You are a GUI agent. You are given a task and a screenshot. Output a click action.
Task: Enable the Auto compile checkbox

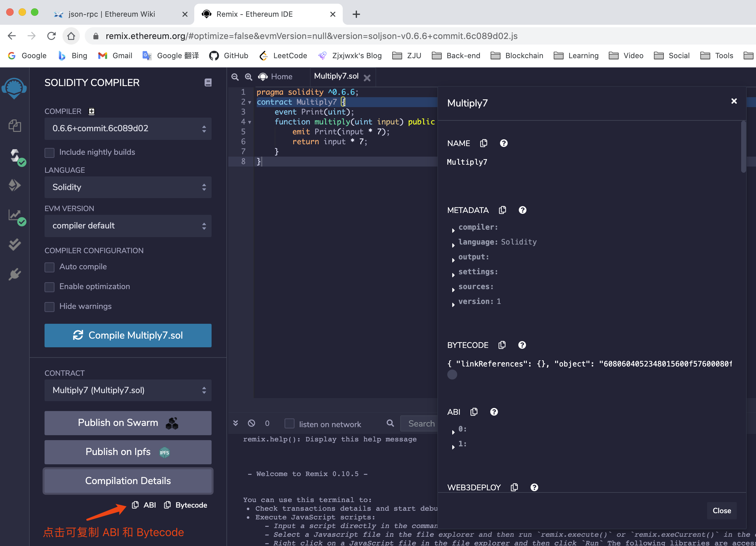pos(50,267)
